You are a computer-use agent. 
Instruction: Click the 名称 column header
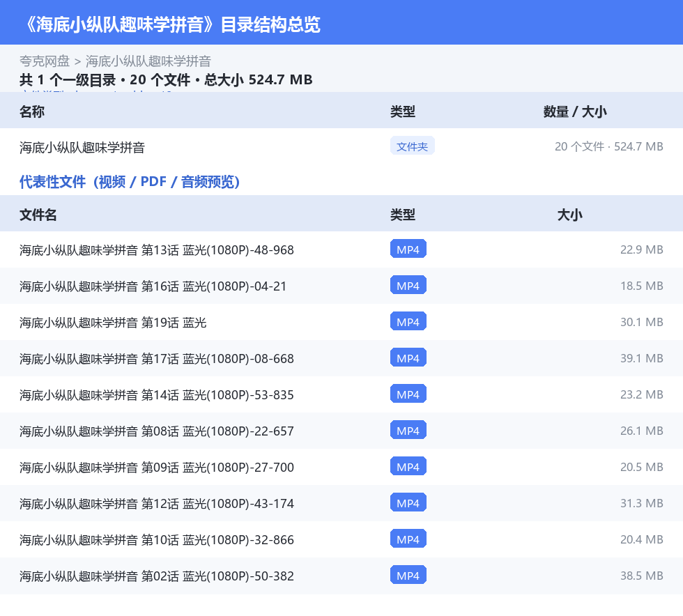[x=32, y=111]
